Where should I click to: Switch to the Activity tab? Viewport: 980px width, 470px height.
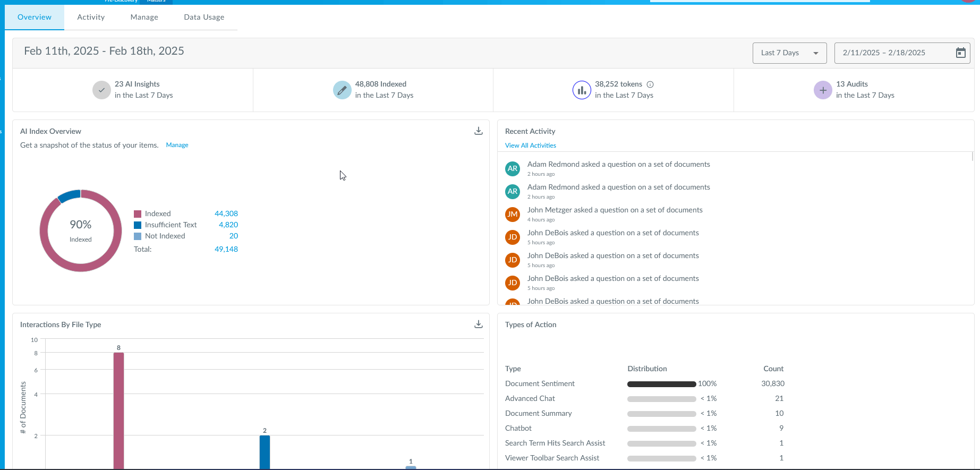[91, 17]
